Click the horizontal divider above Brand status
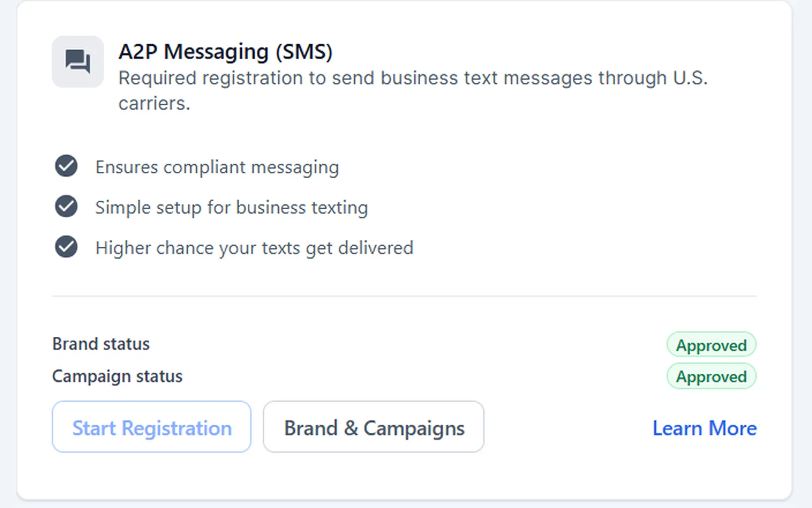The height and width of the screenshot is (508, 812). point(404,296)
